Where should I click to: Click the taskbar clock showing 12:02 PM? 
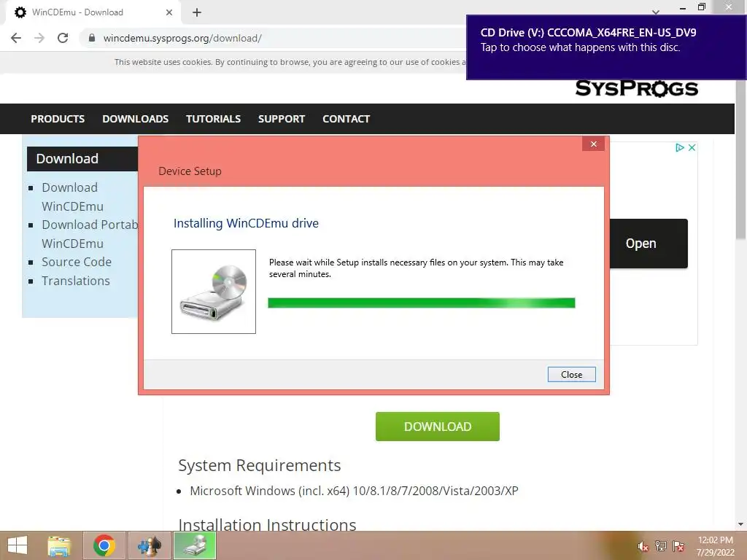point(715,546)
